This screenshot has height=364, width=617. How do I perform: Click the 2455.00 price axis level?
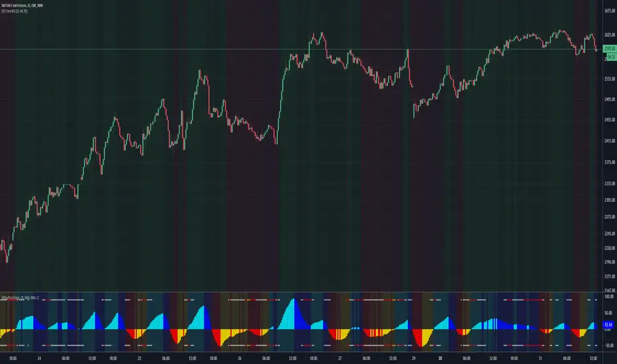click(610, 120)
